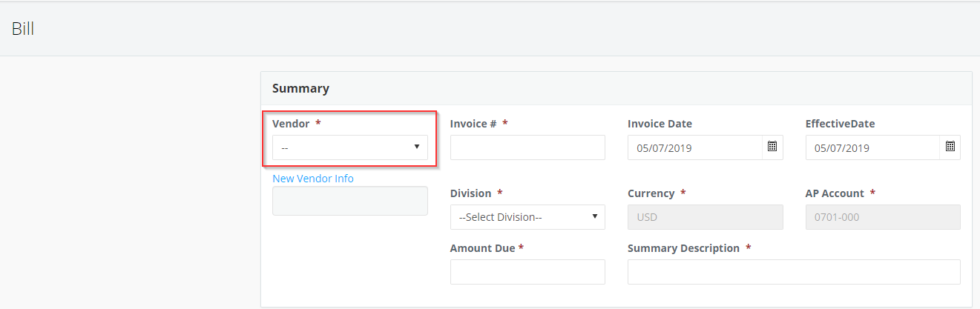Screen dimensions: 980x309
Task: Expand the Vendor dropdown
Action: 350,147
